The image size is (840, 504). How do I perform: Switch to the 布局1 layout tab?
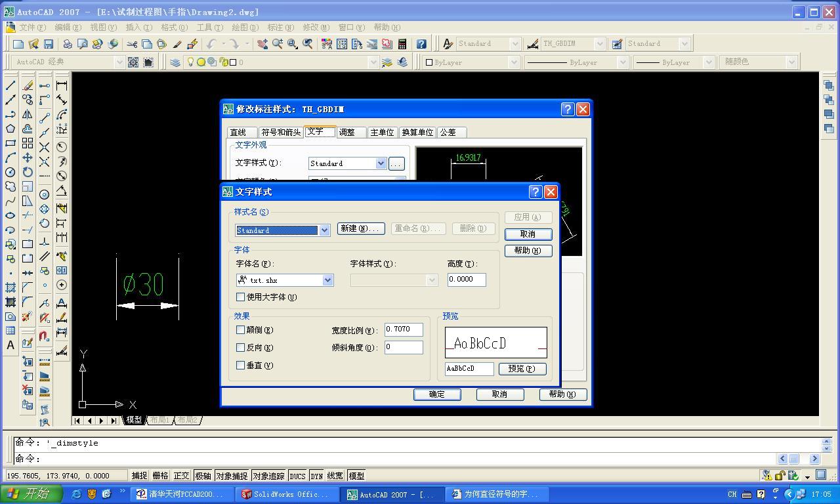(x=159, y=420)
